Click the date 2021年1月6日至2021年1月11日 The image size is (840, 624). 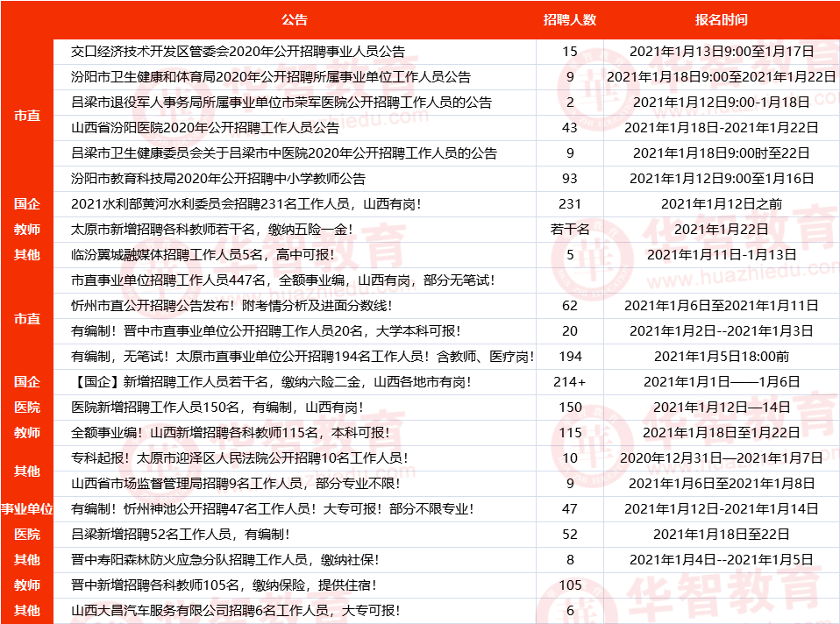pyautogui.click(x=722, y=306)
